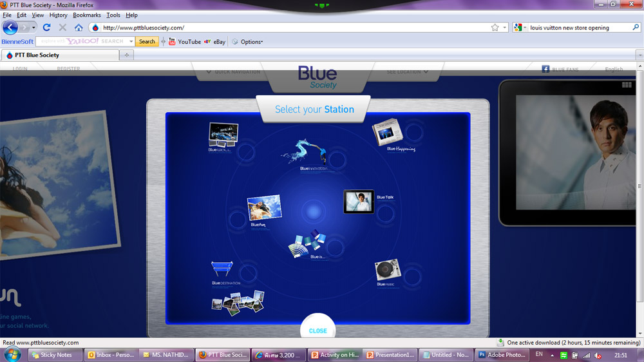The image size is (644, 362).
Task: Open the back/forward history dropdown arrow
Action: 33,28
